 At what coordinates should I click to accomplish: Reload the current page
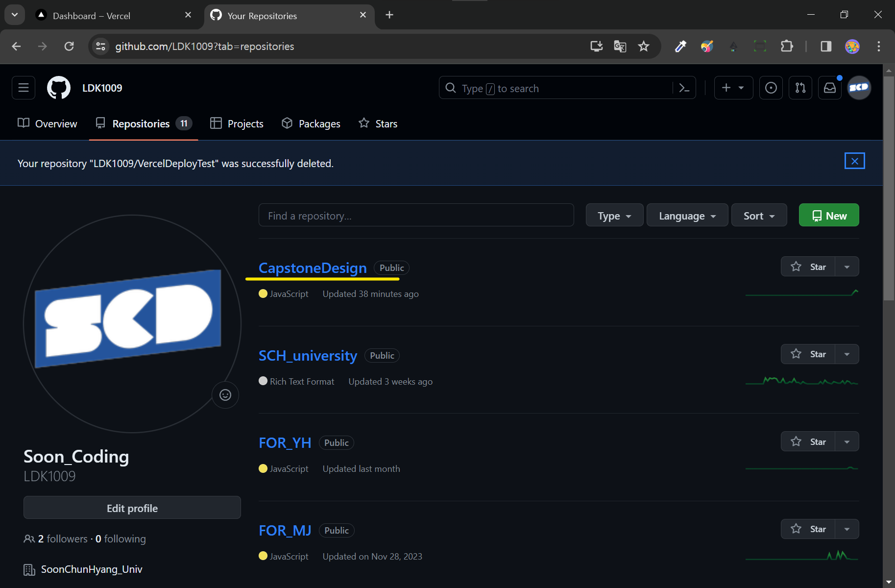pyautogui.click(x=69, y=46)
